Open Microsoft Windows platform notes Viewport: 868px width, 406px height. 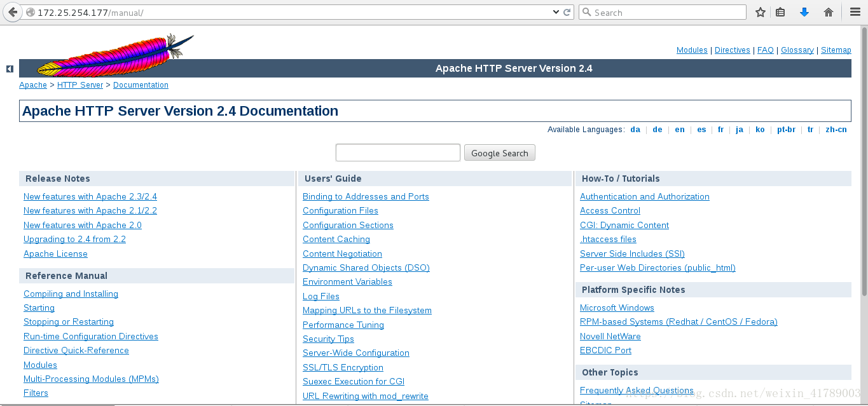617,308
